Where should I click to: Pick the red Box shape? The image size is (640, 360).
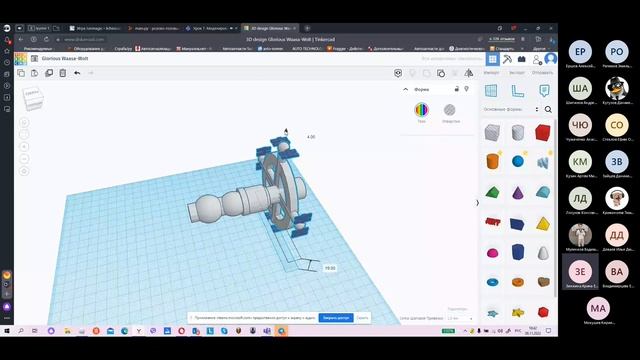543,133
